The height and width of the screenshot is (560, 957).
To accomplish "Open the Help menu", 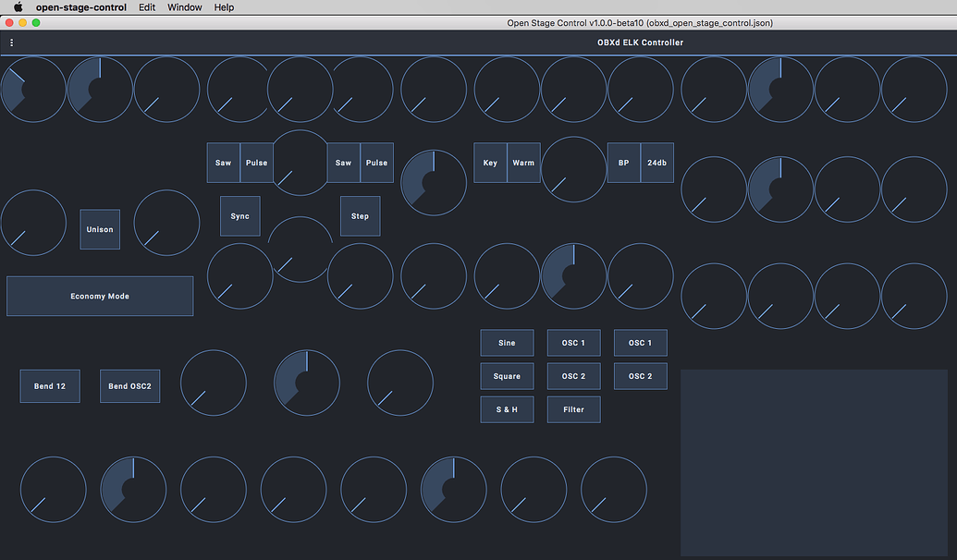I will [224, 7].
